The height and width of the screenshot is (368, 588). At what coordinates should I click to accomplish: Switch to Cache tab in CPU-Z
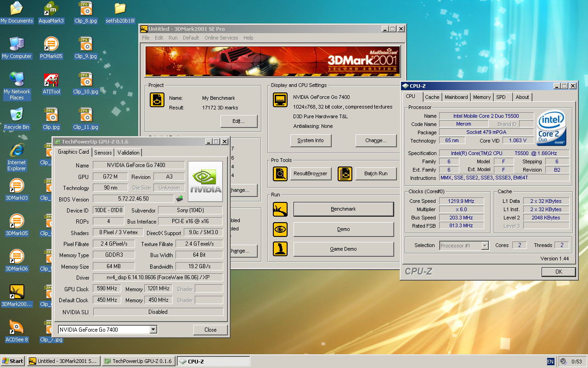tap(432, 97)
